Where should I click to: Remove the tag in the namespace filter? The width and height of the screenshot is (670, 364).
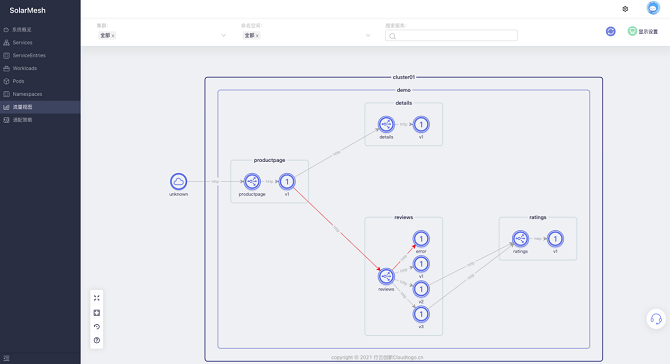tap(257, 36)
